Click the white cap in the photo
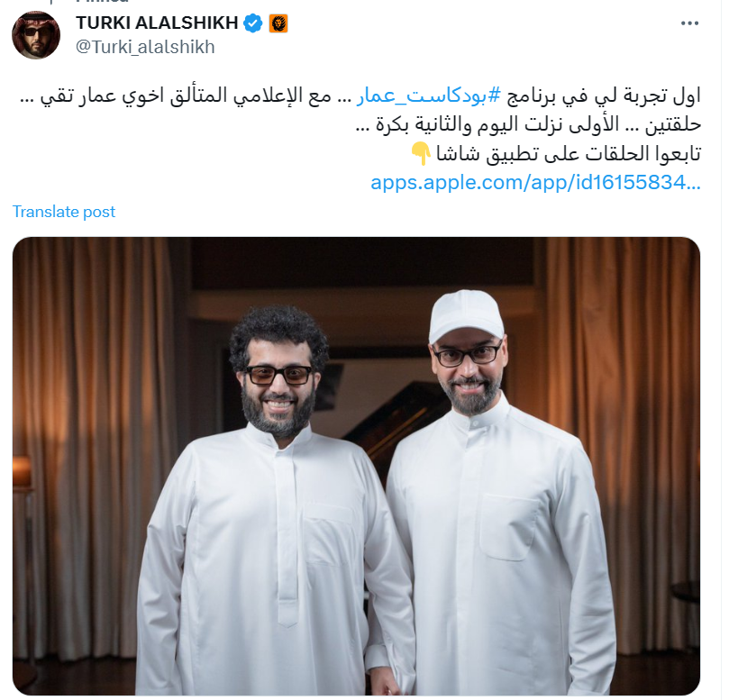The width and height of the screenshot is (729, 700). pos(465,315)
